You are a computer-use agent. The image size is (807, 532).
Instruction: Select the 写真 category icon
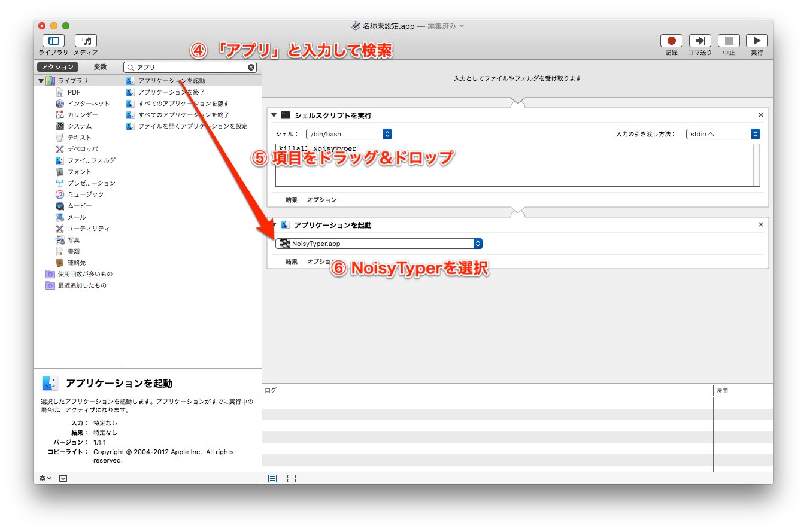[60, 240]
